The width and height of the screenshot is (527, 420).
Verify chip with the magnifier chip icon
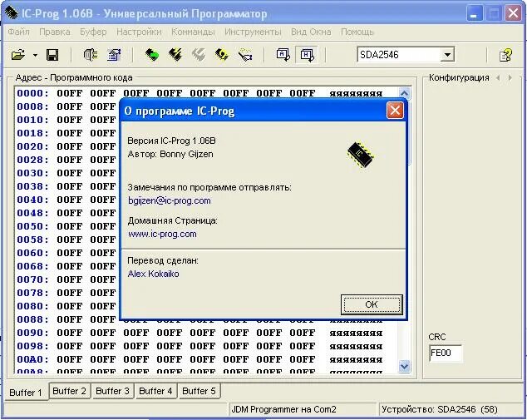[245, 55]
